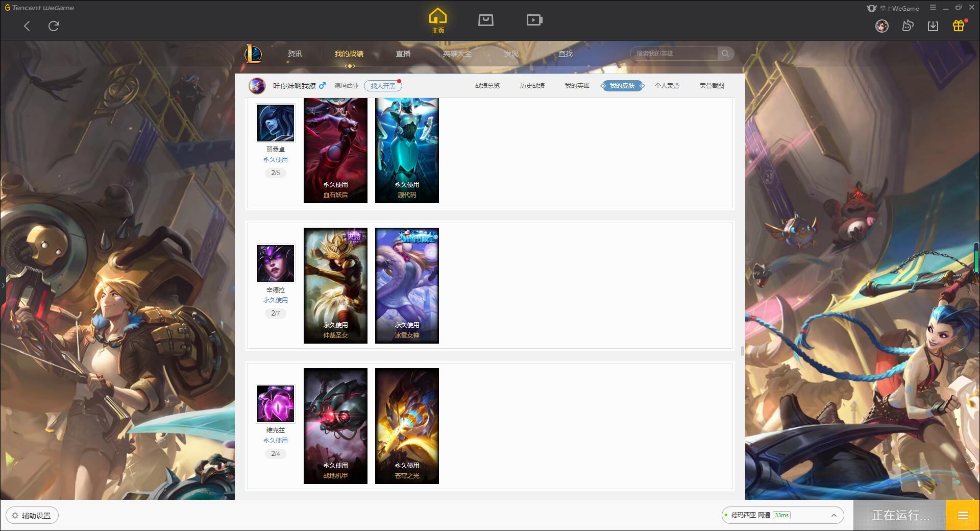
Task: Switch to 荣誉截图 section
Action: coord(712,86)
